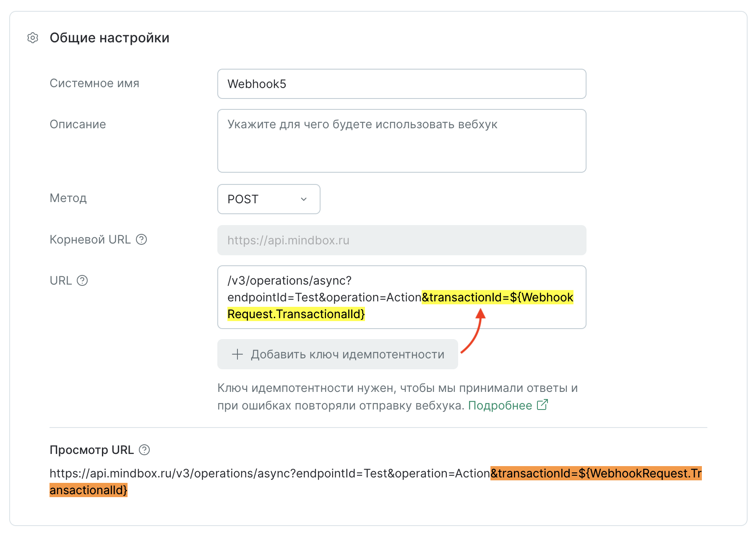Image resolution: width=756 pixels, height=534 pixels.
Task: Open the Метод POST dropdown
Action: tap(269, 199)
